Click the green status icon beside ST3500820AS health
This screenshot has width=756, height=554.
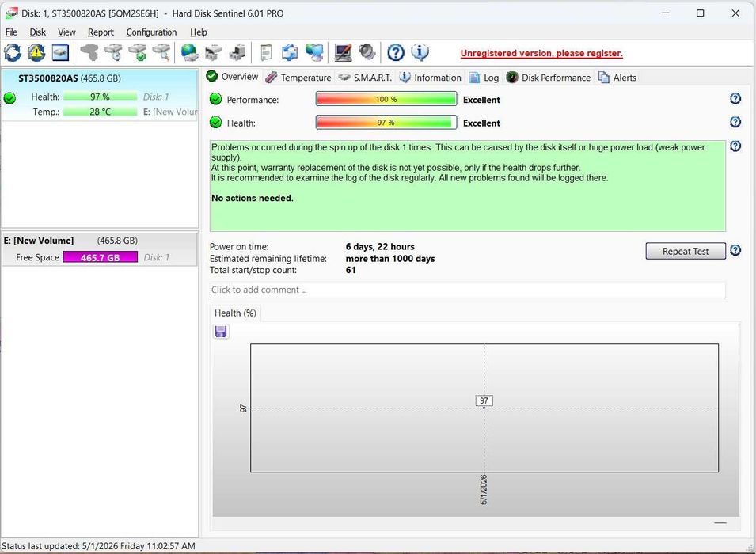[9, 98]
